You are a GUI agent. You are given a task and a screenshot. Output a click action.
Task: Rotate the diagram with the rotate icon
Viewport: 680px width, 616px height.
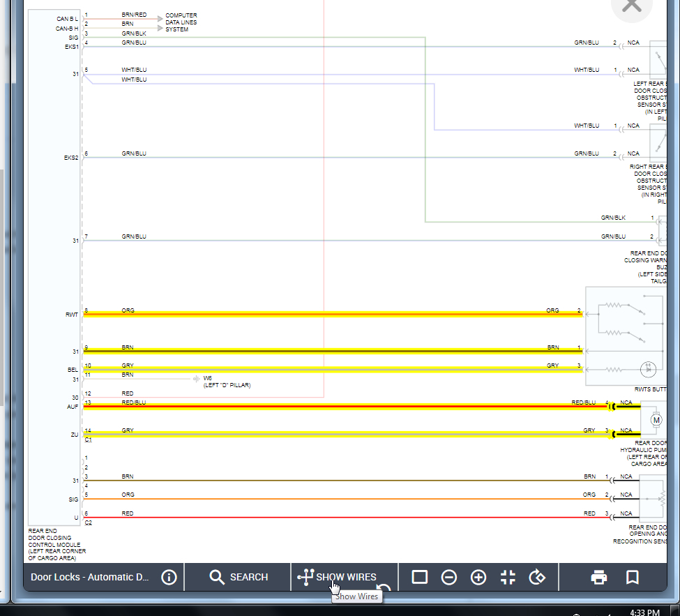point(537,578)
